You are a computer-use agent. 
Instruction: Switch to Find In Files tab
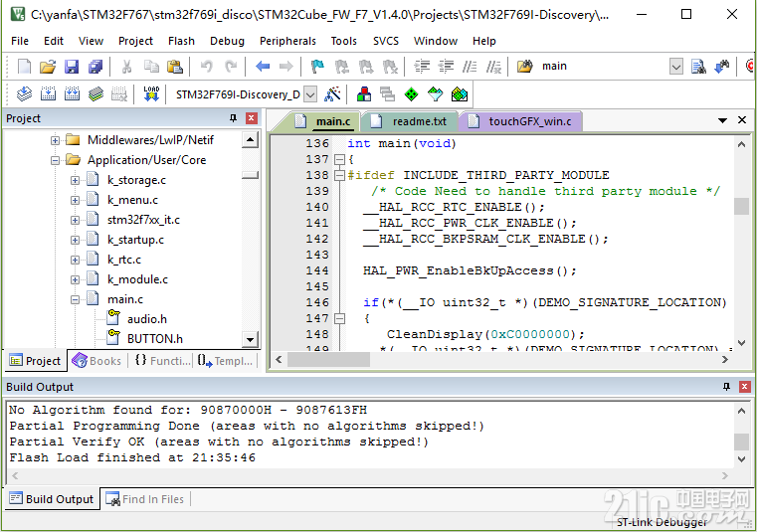click(145, 499)
